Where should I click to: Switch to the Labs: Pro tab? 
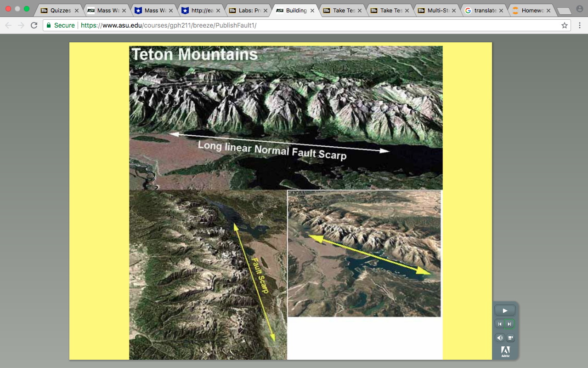click(248, 10)
